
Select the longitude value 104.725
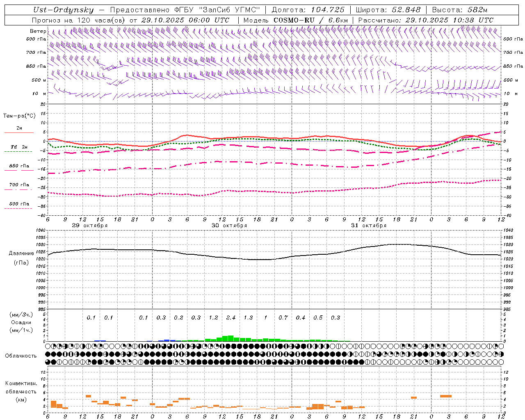[x=328, y=10]
